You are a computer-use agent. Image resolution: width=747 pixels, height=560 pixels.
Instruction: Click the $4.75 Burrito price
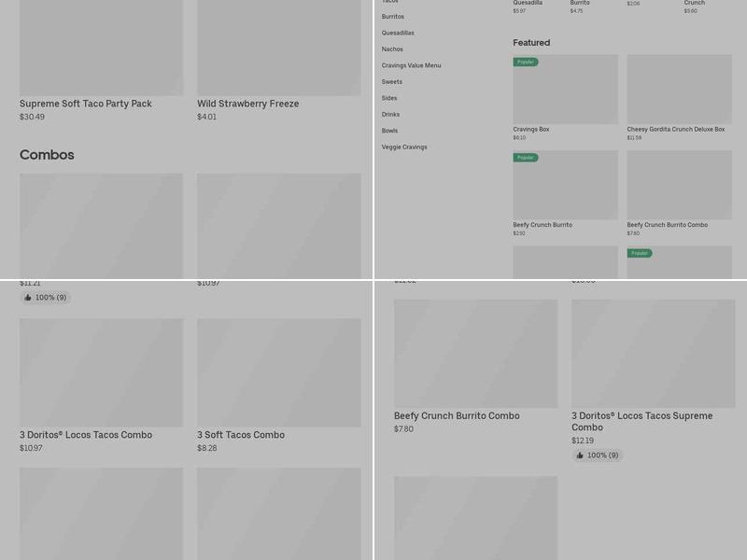(x=576, y=11)
